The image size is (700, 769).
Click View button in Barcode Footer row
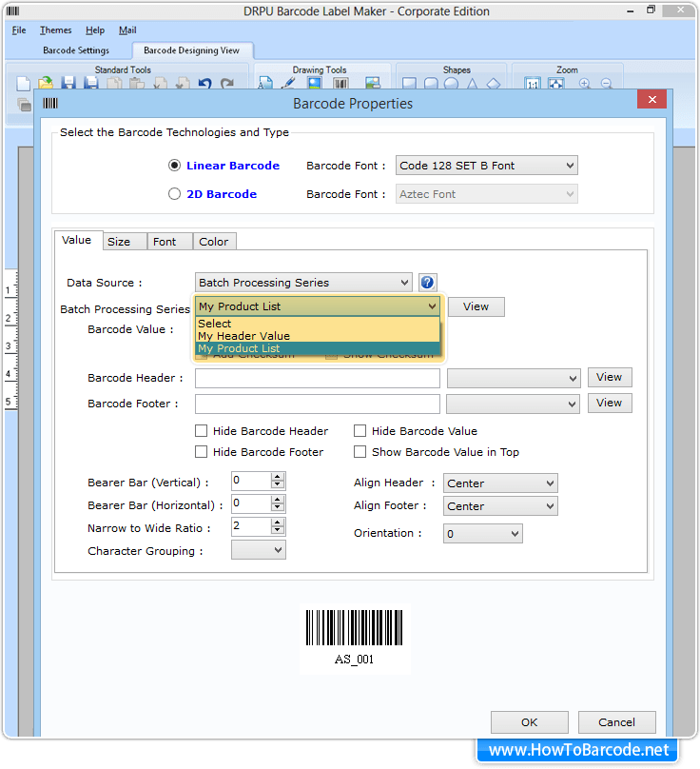point(610,403)
